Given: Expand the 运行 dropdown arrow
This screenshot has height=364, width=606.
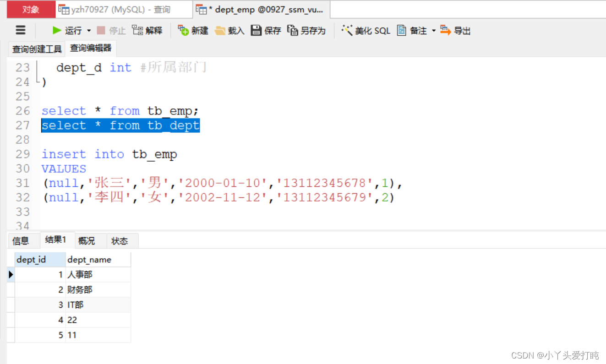Looking at the screenshot, I should (x=89, y=31).
